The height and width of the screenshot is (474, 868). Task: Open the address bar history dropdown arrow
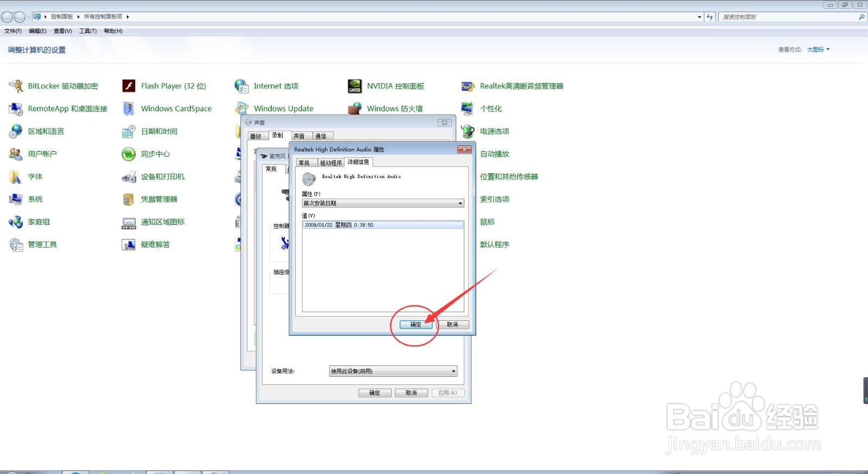pyautogui.click(x=699, y=17)
